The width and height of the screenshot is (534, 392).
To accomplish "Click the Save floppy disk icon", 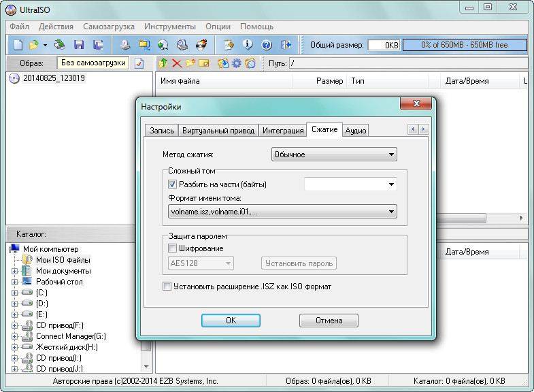I will point(79,45).
